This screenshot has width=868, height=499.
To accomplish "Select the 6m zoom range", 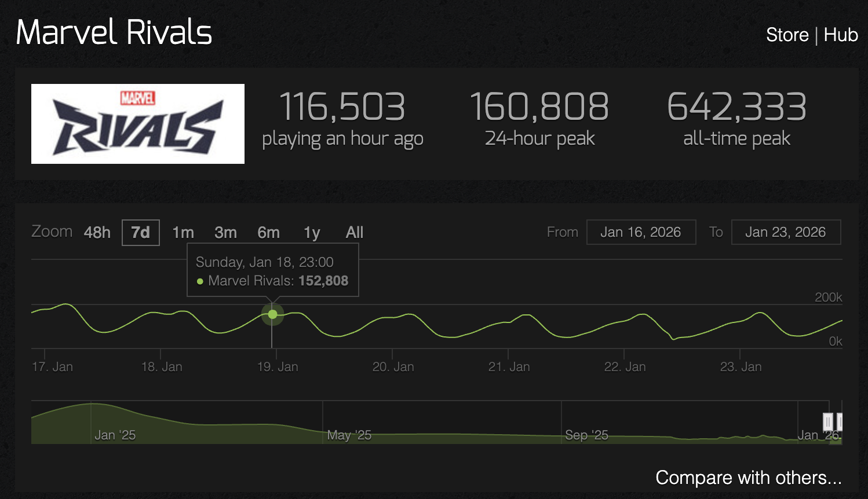I will [x=269, y=233].
